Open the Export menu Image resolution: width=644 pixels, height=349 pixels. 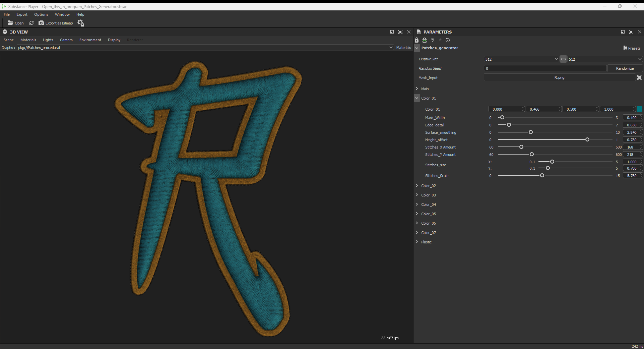tap(22, 14)
